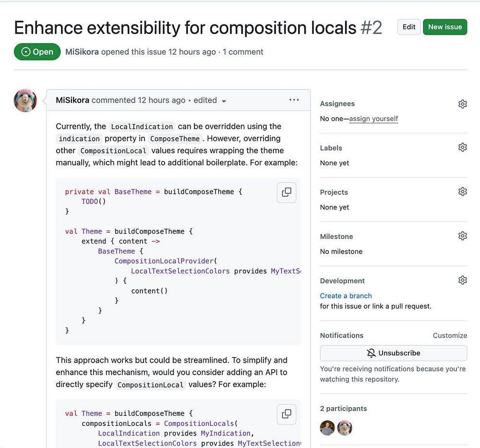Image resolution: width=480 pixels, height=448 pixels.
Task: Click the issue number #2
Action: click(x=371, y=28)
